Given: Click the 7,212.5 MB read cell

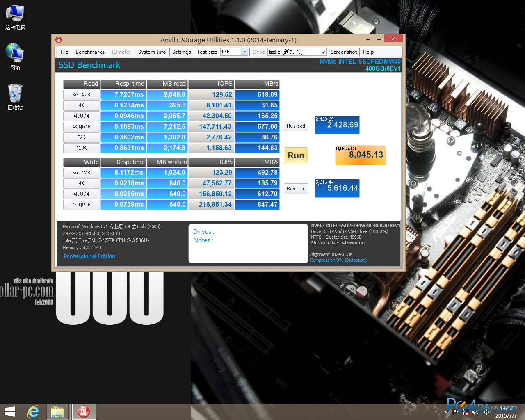Looking at the screenshot, I should point(167,127).
